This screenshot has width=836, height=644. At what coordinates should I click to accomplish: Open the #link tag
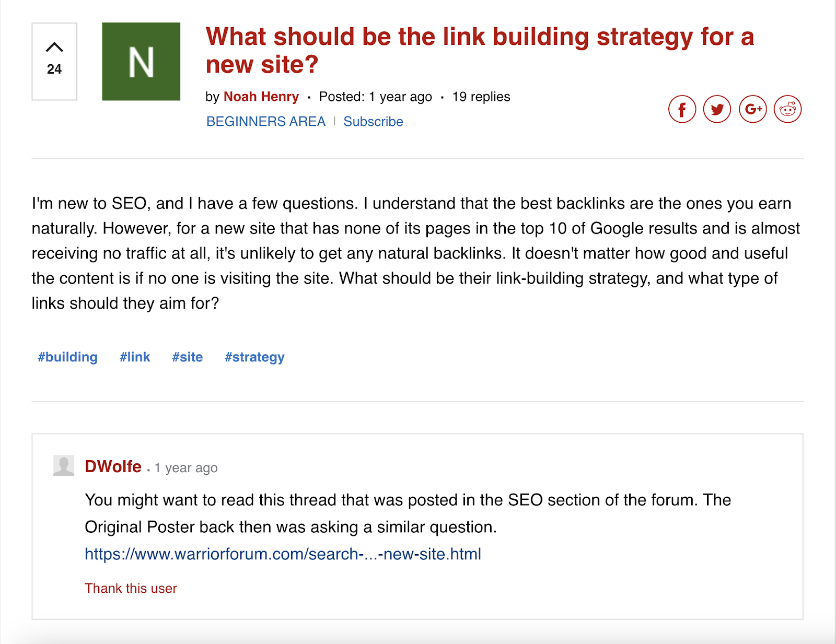click(x=135, y=357)
